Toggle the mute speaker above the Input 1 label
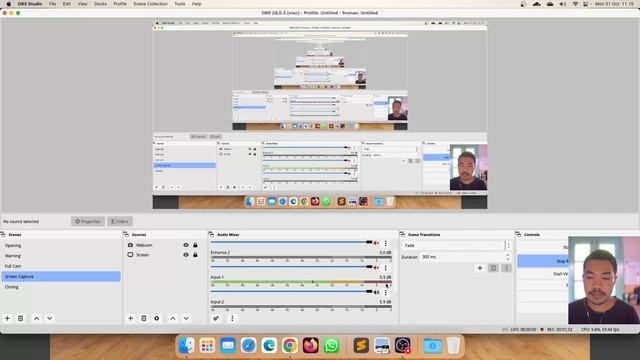 [376, 268]
